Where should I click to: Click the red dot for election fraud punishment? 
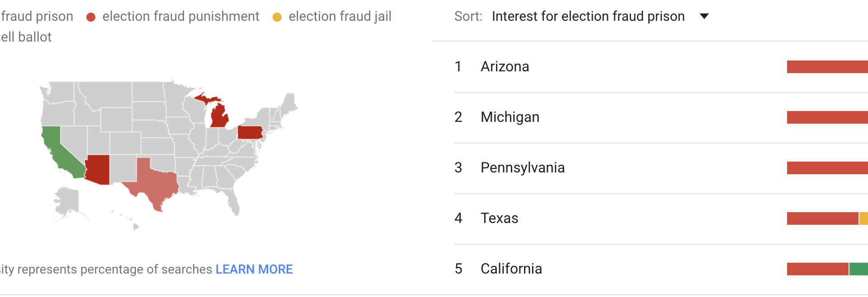pos(91,17)
